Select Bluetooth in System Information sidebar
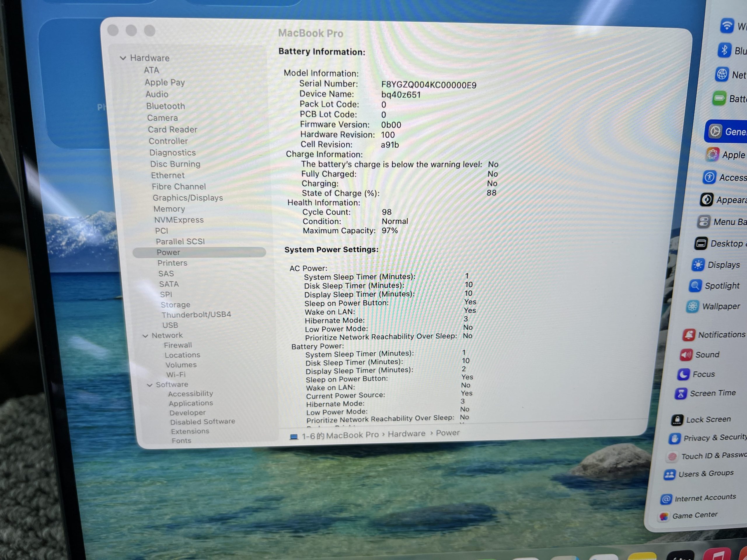This screenshot has height=560, width=747. pyautogui.click(x=166, y=106)
